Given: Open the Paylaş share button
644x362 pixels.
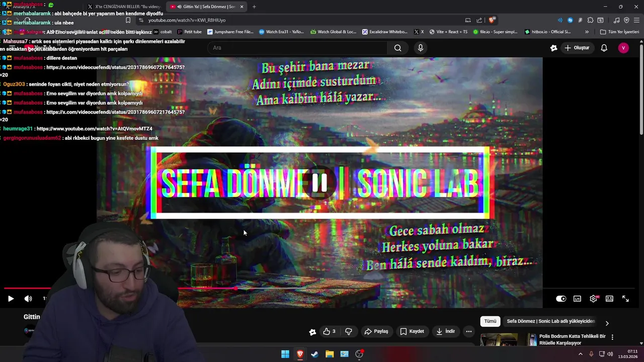Looking at the screenshot, I should click(376, 331).
